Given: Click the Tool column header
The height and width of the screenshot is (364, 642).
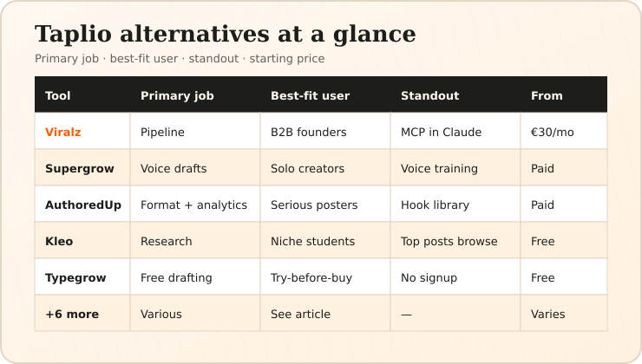Looking at the screenshot, I should (x=58, y=95).
